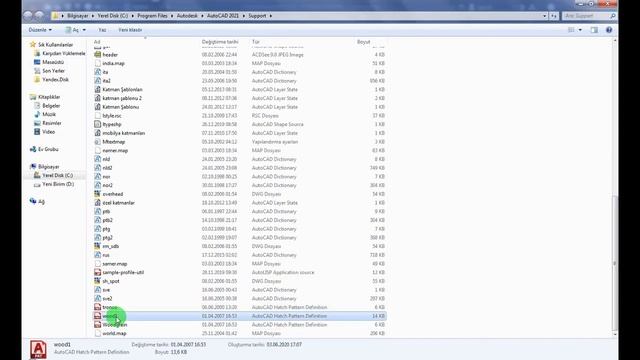Open Ağ in navigation pane
This screenshot has width=640, height=360.
(x=41, y=201)
